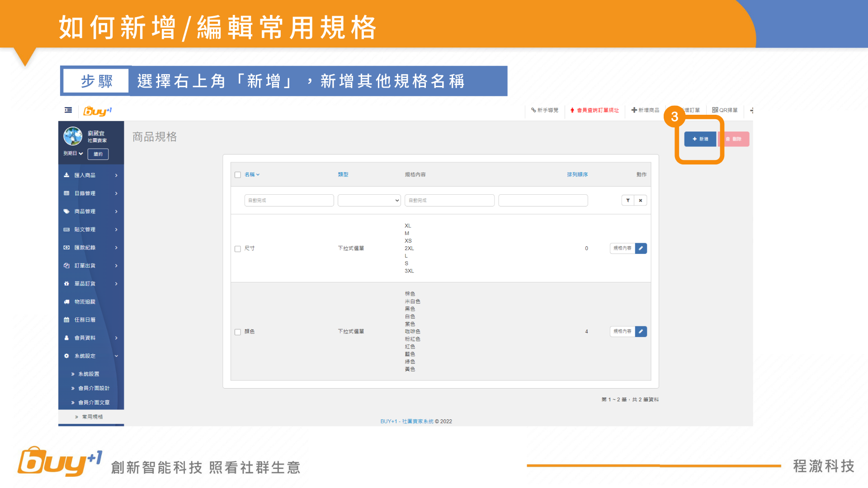Viewport: 868px width, 488px height.
Task: Open QR掃單 from the top toolbar
Action: (725, 110)
